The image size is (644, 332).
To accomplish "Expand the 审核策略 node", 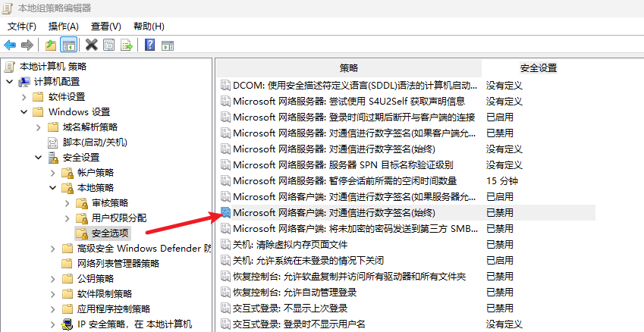I will click(x=68, y=203).
